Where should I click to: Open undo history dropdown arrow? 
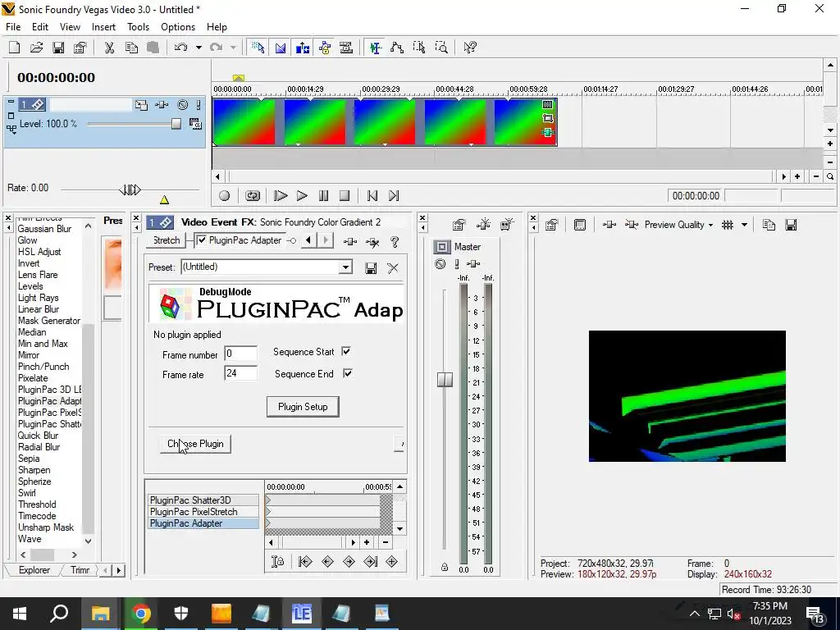[199, 48]
